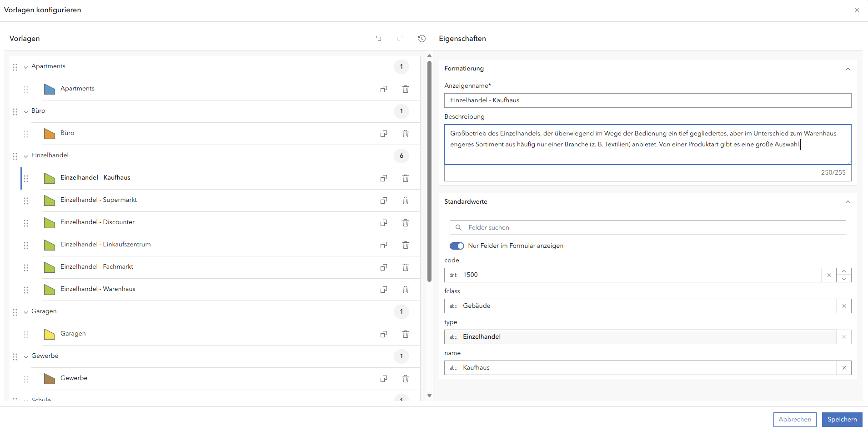Collapse the Einzelhandel group
This screenshot has height=431, width=868.
point(26,156)
